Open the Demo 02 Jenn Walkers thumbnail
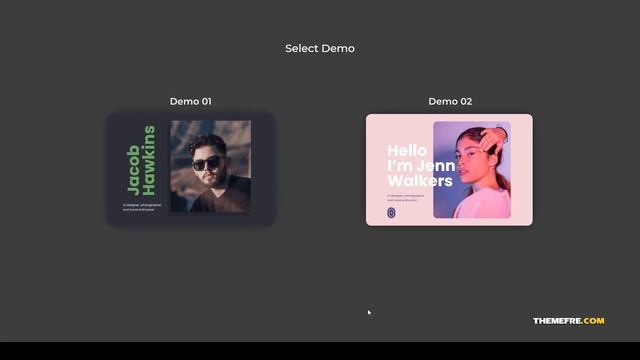The height and width of the screenshot is (360, 640). coord(449,170)
